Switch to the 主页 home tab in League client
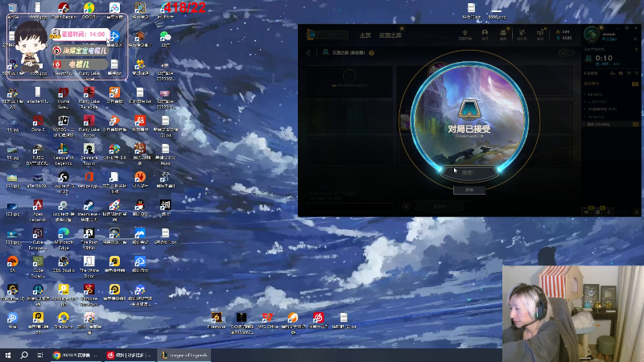Viewport: 644px width, 362px height. (365, 35)
